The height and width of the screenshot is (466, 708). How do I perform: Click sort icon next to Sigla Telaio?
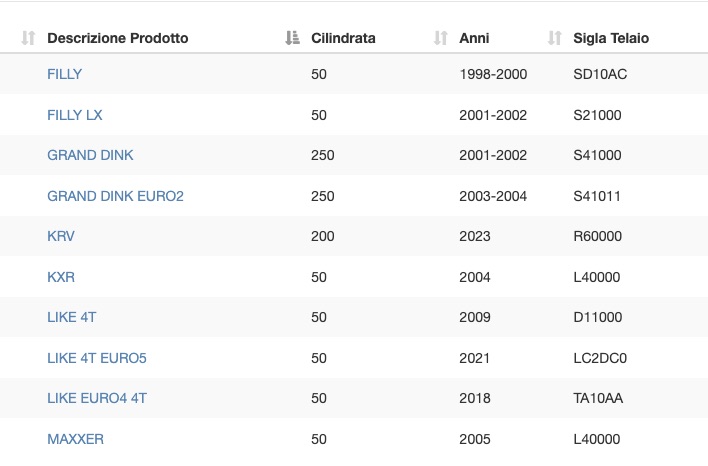(x=554, y=38)
